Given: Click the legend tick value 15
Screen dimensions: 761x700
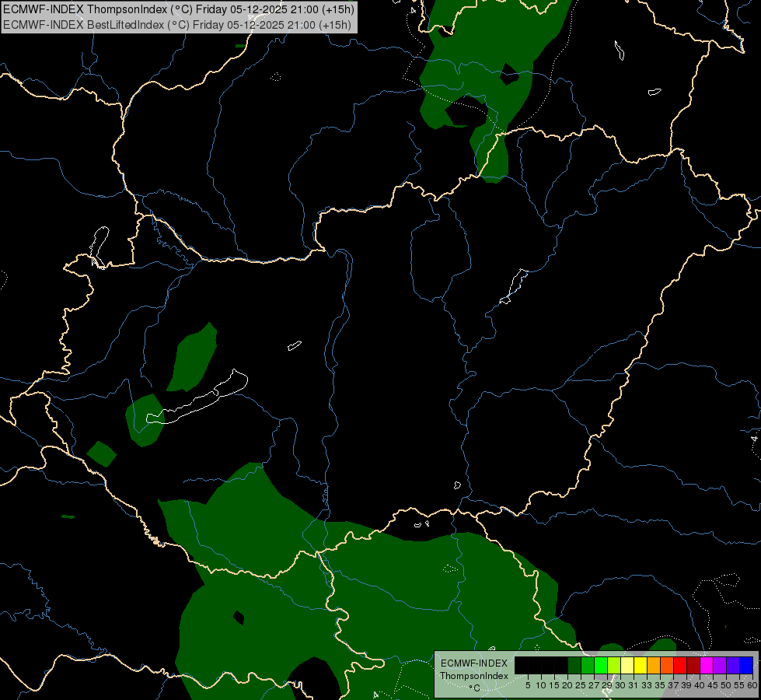Looking at the screenshot, I should click(x=554, y=685).
